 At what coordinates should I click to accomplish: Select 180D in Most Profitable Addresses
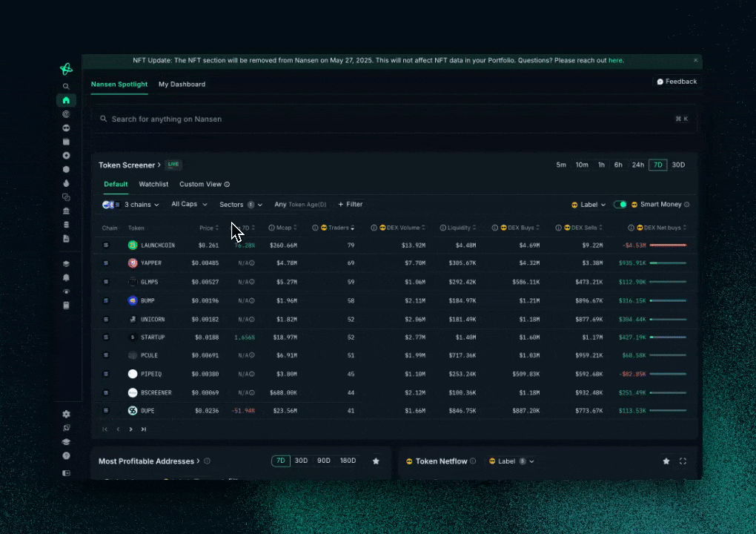tap(348, 461)
